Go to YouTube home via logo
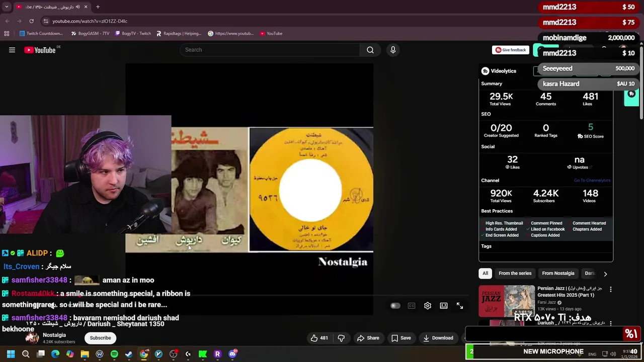The height and width of the screenshot is (362, 644). point(40,50)
